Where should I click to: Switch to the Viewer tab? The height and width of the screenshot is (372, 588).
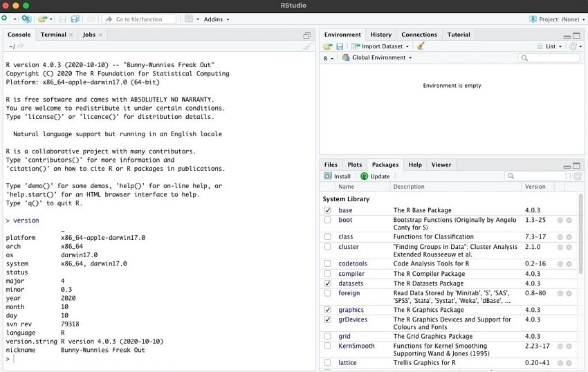click(x=441, y=165)
